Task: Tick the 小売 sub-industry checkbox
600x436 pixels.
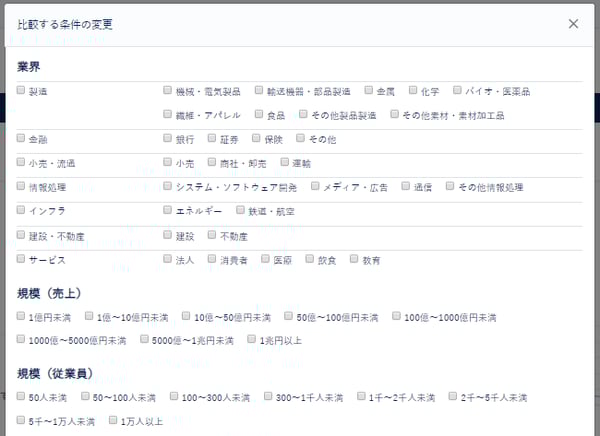Action: [x=167, y=162]
